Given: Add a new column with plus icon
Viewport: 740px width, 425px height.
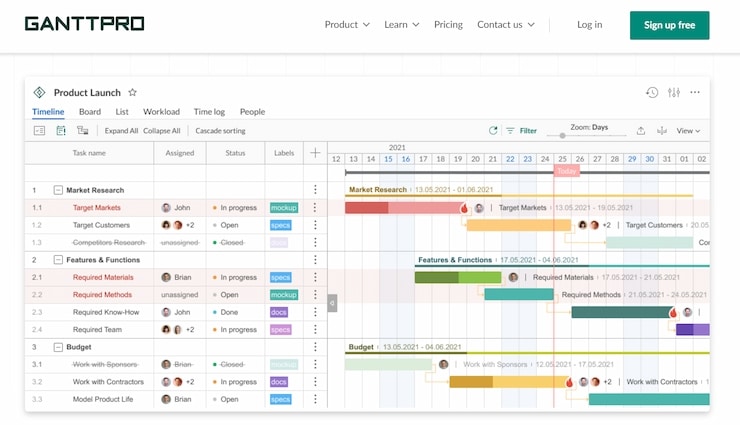Looking at the screenshot, I should pyautogui.click(x=315, y=153).
